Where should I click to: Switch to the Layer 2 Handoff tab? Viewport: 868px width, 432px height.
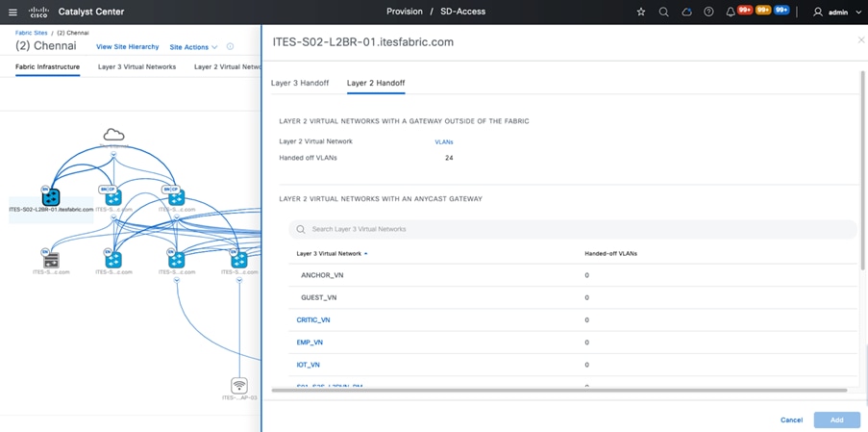pos(376,83)
